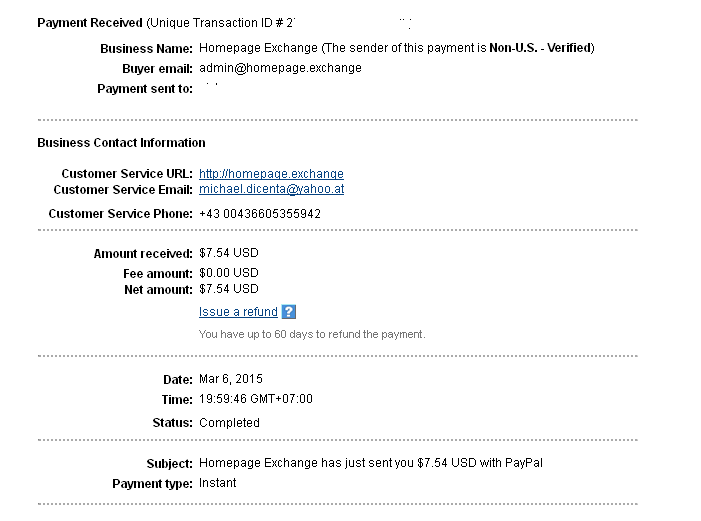Click the Business Contact Information heading
Image resolution: width=701 pixels, height=521 pixels.
[121, 143]
